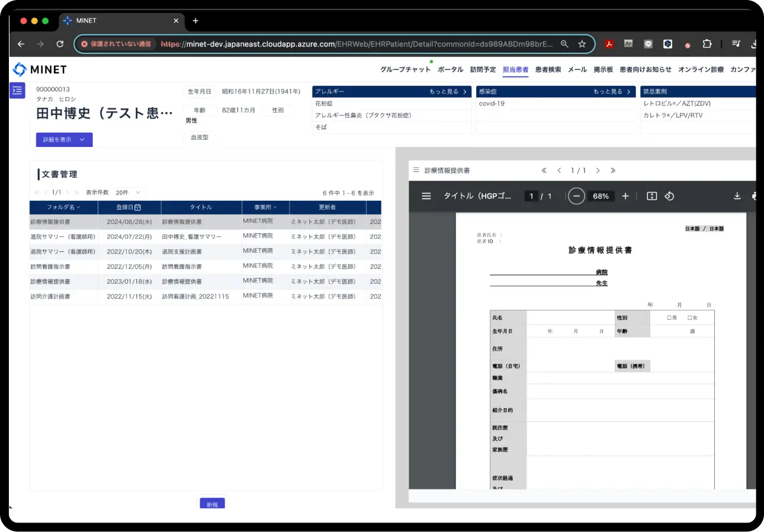
Task: Click the covid-19 infection entry
Action: pos(492,104)
